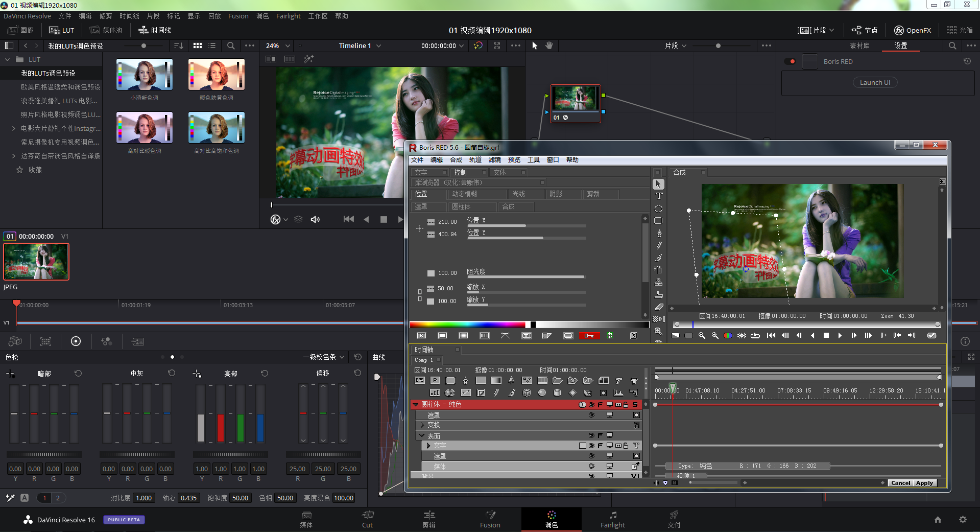Viewport: 980px width, 532px height.
Task: Mute viewer audio speaker icon
Action: point(315,219)
